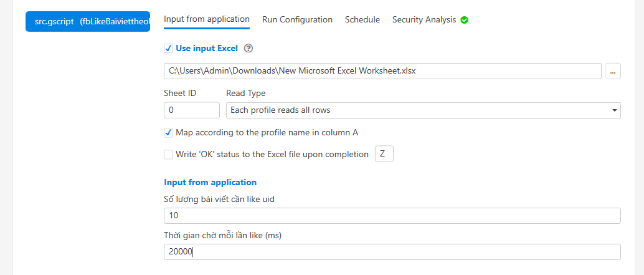Toggle the Use input Excel checkbox
Viewport: 644px width, 275px height.
(x=168, y=49)
